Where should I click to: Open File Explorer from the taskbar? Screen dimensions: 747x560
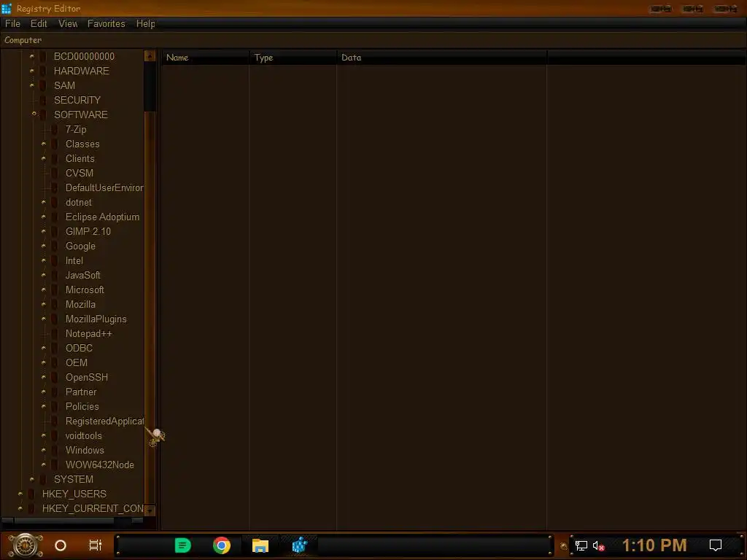coord(260,545)
